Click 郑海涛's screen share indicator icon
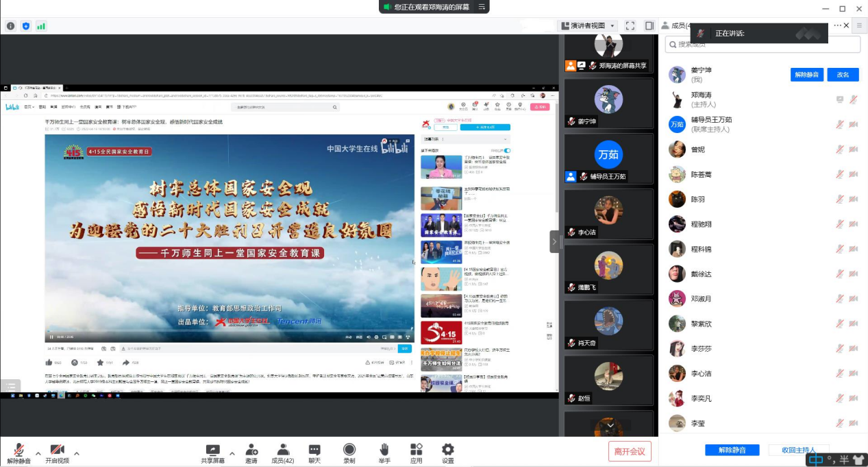868x467 pixels. tap(839, 99)
